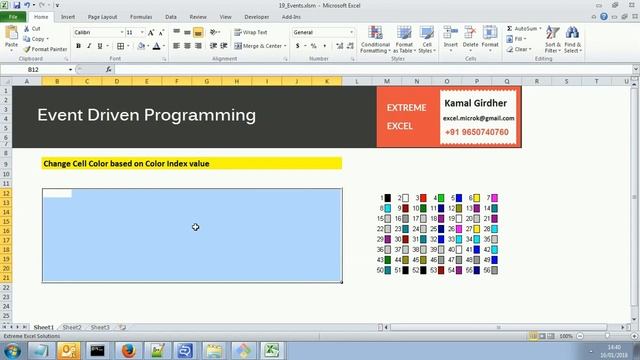This screenshot has height=360, width=640.
Task: Switch to the Page Layout tab
Action: [x=102, y=17]
